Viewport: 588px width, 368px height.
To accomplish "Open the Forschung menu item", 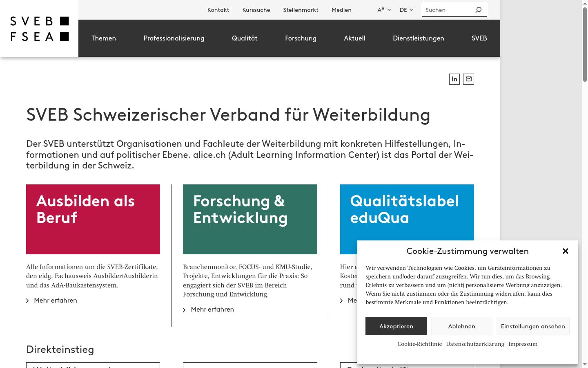I will 301,38.
